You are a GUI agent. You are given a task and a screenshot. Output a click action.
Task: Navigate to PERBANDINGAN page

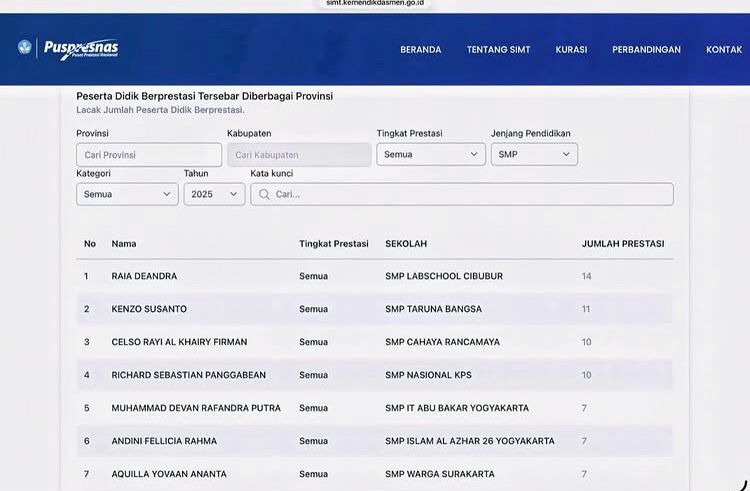(646, 50)
